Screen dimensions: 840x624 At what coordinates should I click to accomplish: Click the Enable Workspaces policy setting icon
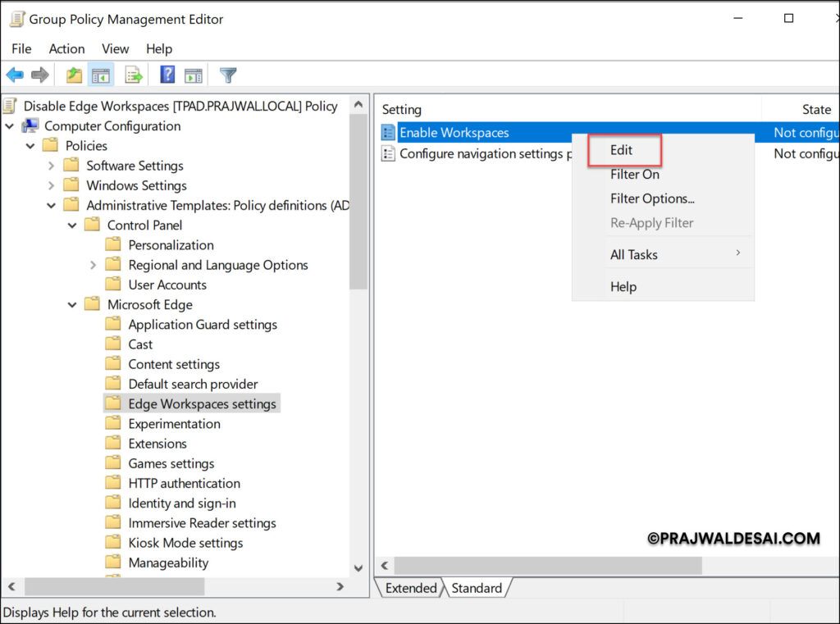388,132
